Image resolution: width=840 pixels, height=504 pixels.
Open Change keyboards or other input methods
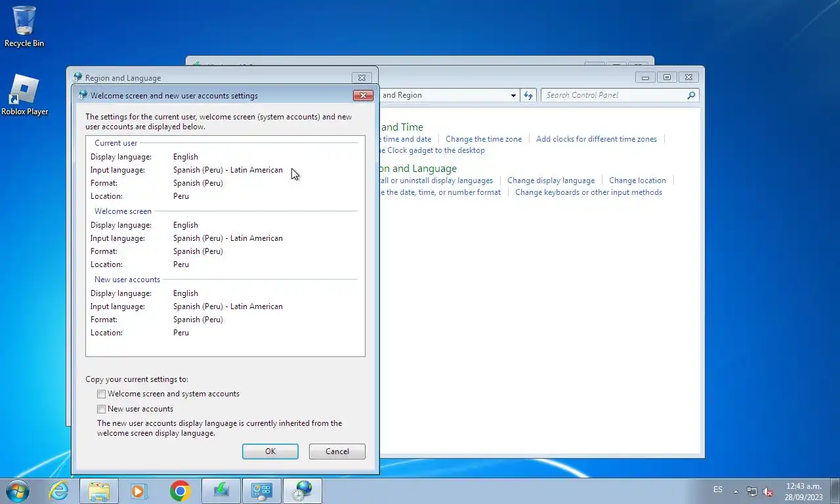pyautogui.click(x=589, y=192)
